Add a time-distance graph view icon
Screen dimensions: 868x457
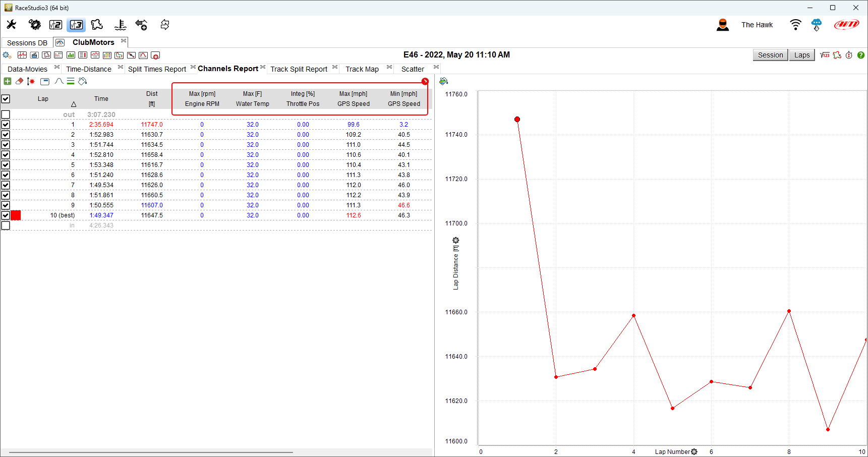(22, 55)
